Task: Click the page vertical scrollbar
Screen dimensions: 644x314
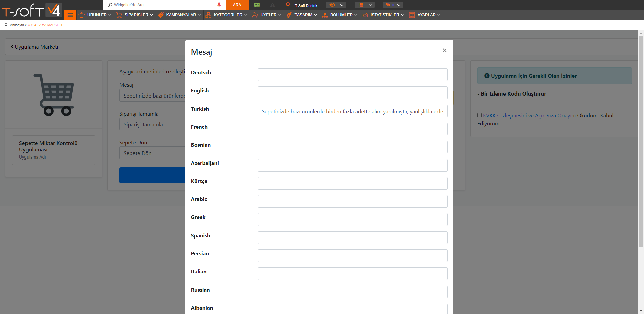Action: [641, 141]
